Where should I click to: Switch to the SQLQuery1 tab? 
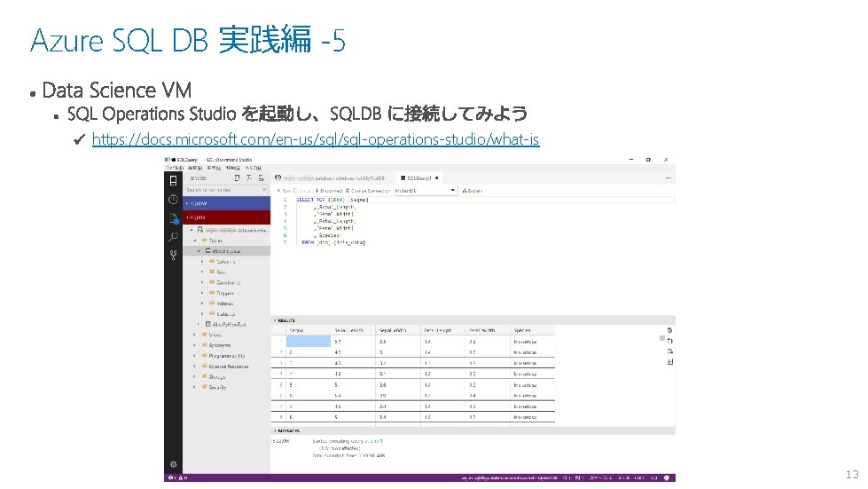point(419,178)
